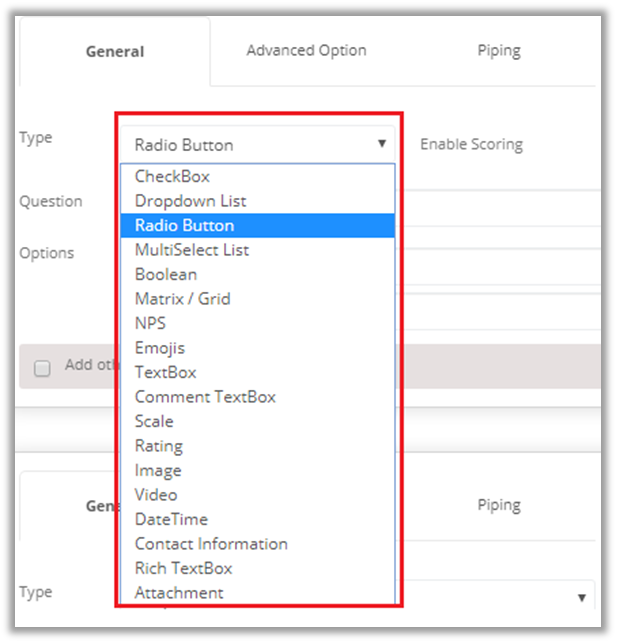The image size is (617, 643).
Task: Pick MultiSelect List from the dropdown
Action: point(192,250)
